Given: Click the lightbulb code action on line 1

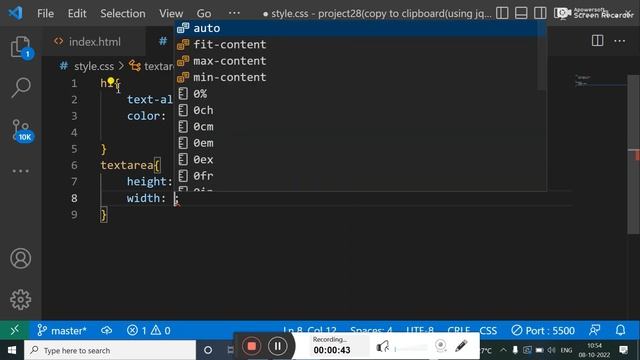Looking at the screenshot, I should [x=111, y=82].
